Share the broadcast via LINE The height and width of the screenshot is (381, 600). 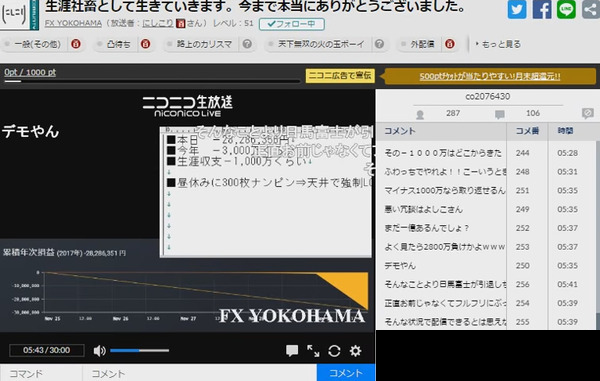point(566,9)
